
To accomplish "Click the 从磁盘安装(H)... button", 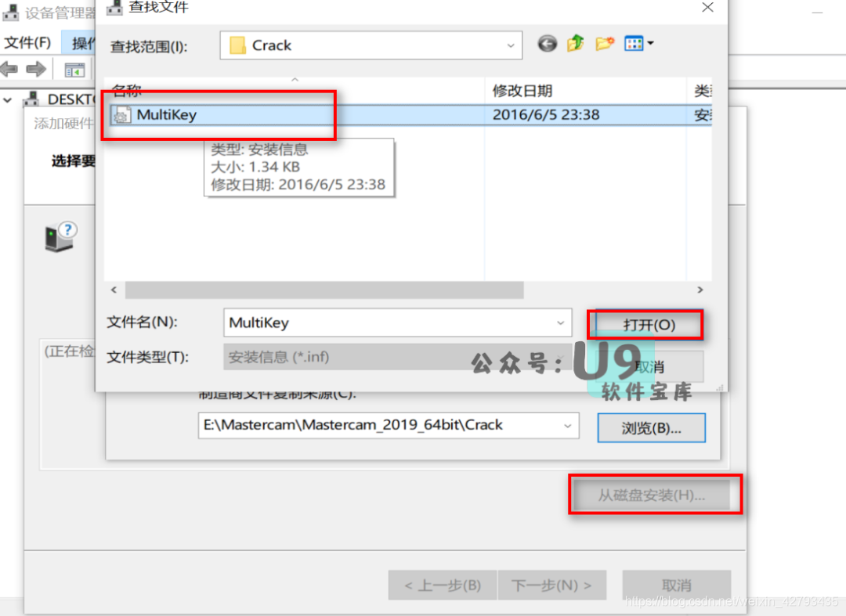I will [x=652, y=495].
